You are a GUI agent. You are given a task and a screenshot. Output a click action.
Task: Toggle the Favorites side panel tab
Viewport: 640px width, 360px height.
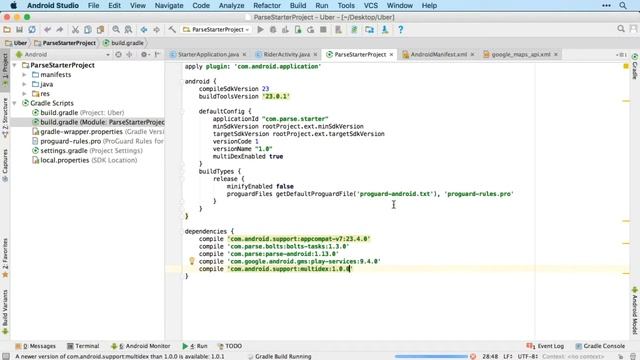click(5, 258)
